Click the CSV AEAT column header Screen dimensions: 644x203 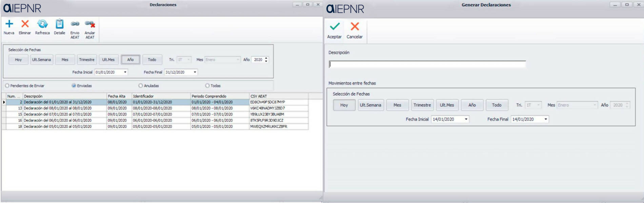(278, 96)
